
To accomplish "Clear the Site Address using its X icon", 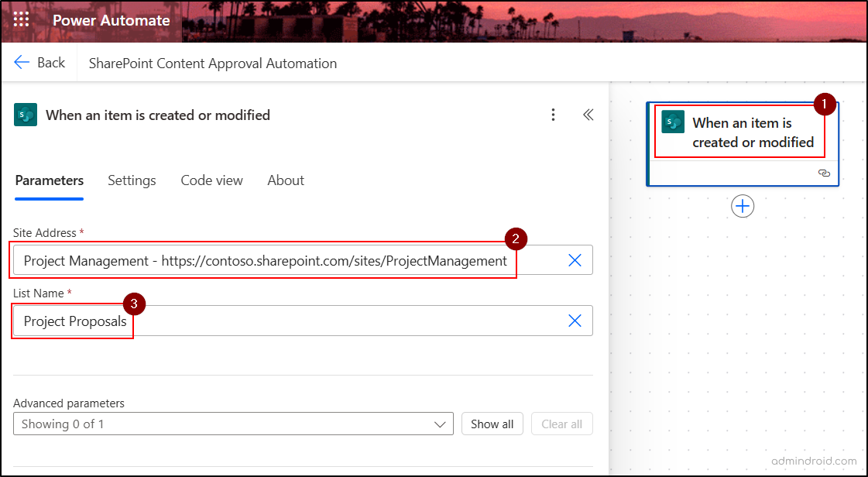I will coord(575,259).
